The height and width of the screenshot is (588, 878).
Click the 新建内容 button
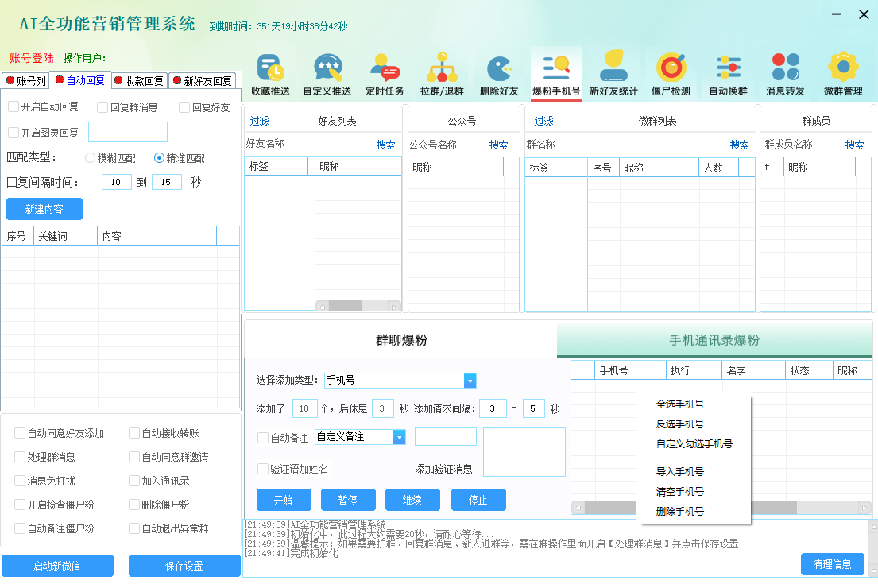(x=44, y=209)
